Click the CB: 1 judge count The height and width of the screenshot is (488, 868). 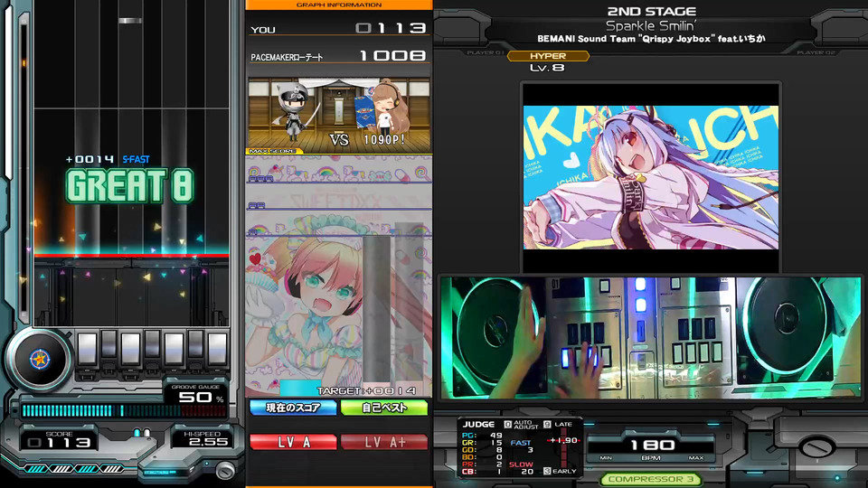coord(482,472)
